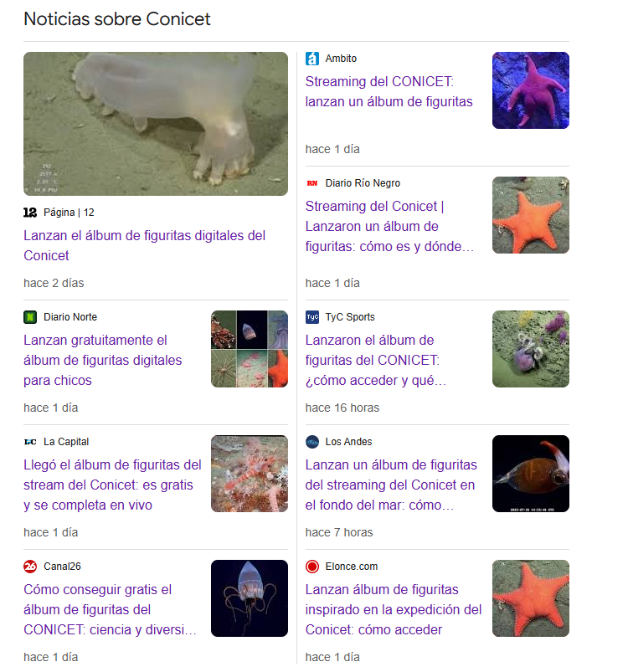Open 'Cómo conseguir gratis el álbum' Canal26 link

(x=110, y=609)
